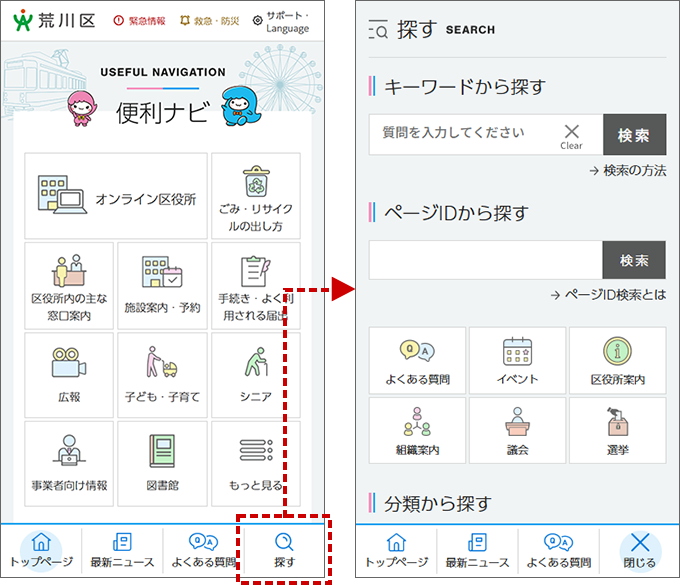Click the blue mascot character
This screenshot has height=585, width=680.
pyautogui.click(x=241, y=106)
